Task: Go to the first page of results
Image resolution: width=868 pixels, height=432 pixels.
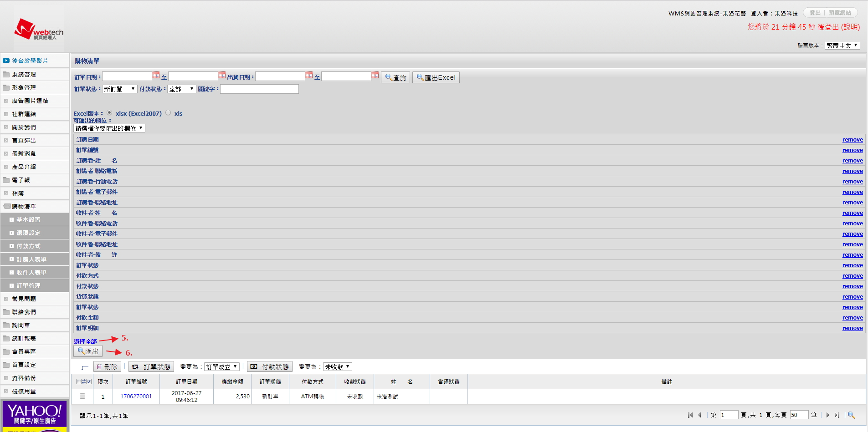Action: click(x=690, y=415)
